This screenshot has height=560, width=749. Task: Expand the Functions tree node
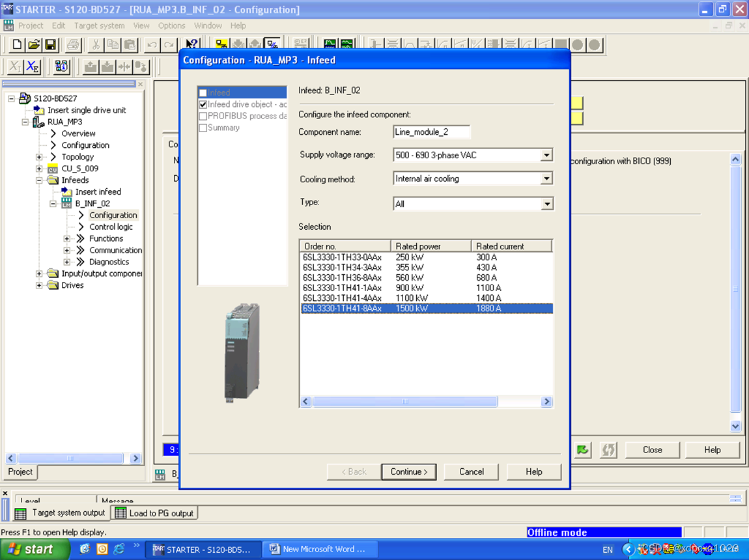tap(67, 239)
